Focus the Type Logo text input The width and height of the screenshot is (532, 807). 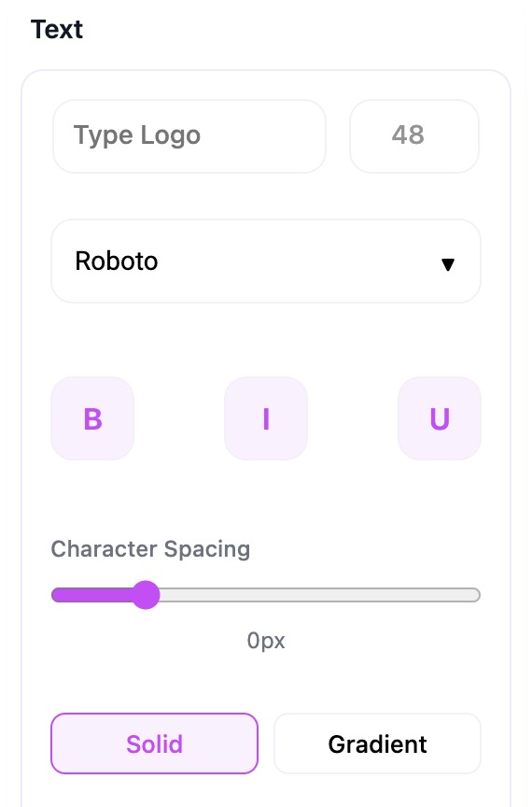click(x=189, y=136)
